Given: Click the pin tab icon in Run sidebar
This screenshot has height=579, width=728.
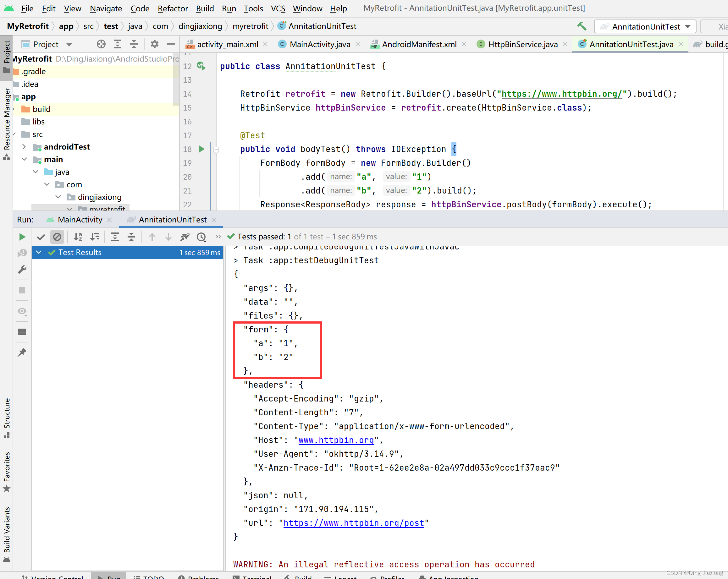Looking at the screenshot, I should [22, 352].
